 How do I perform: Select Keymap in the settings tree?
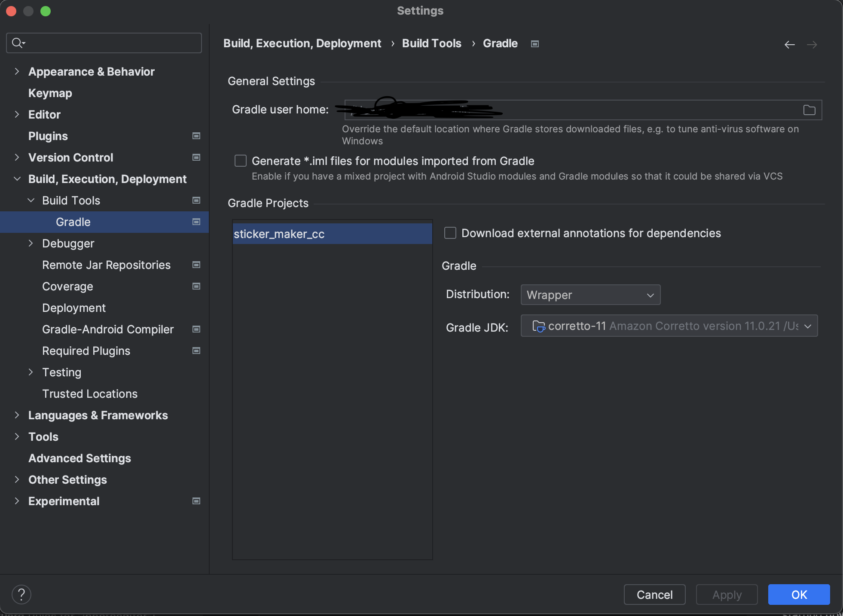(50, 93)
